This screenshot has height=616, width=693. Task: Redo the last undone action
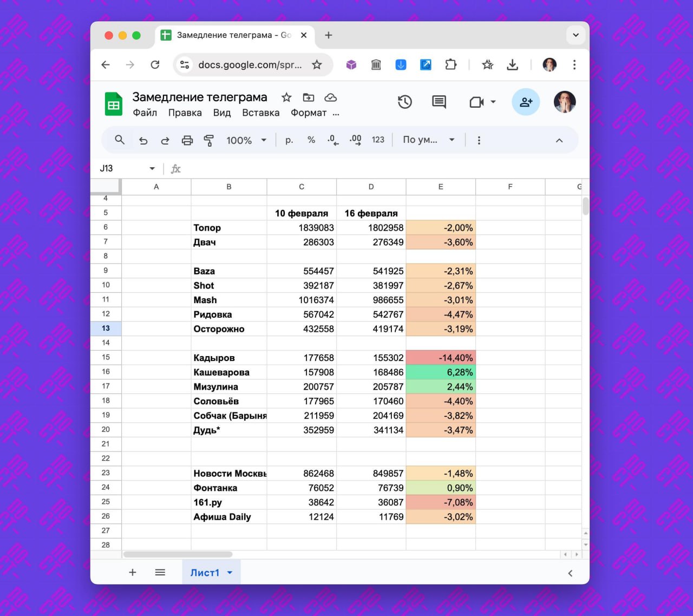[x=165, y=141]
